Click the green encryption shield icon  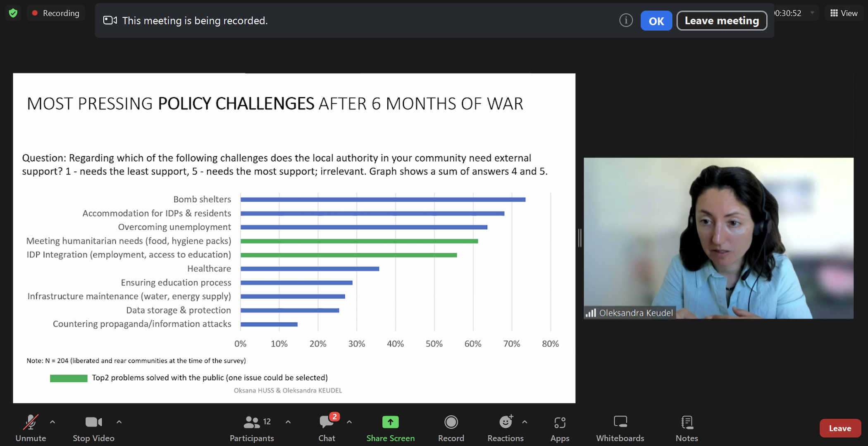click(13, 13)
